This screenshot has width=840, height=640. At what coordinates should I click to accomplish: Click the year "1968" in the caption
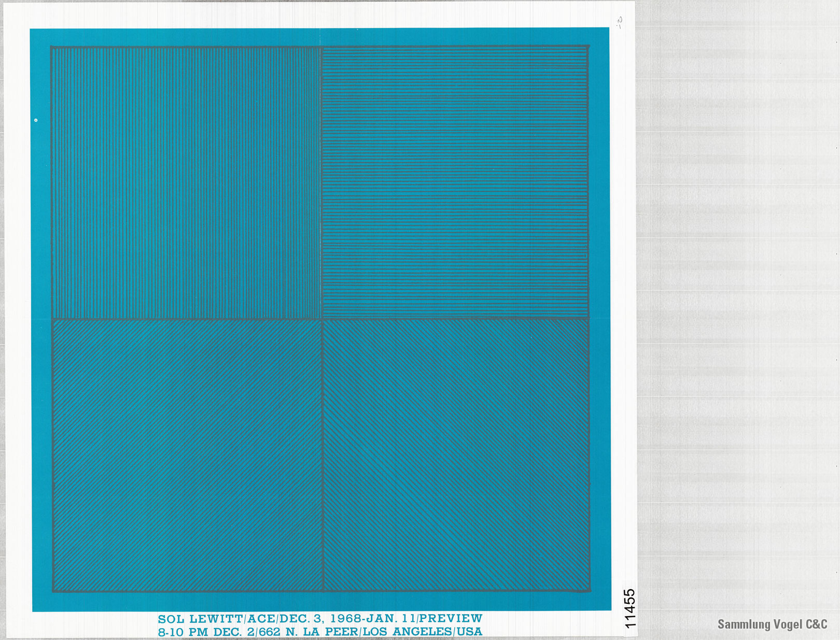(346, 618)
